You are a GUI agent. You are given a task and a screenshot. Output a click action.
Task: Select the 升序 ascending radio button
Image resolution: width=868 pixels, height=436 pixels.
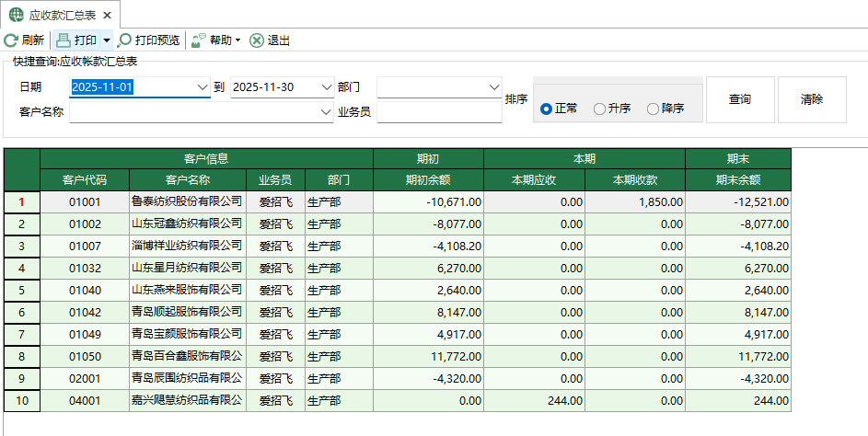(599, 109)
